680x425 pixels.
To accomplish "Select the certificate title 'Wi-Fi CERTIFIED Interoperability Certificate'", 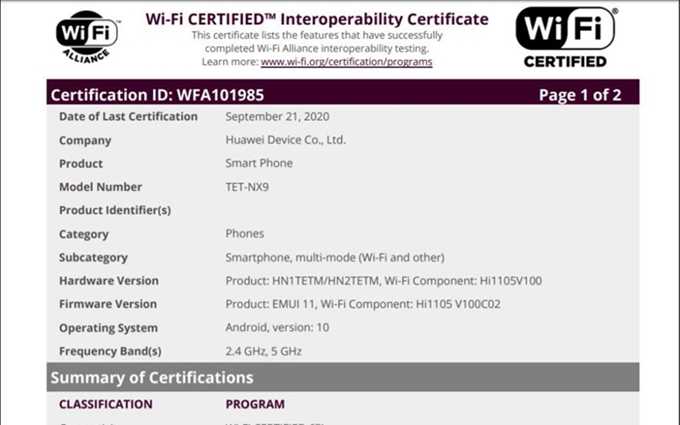I will 317,19.
